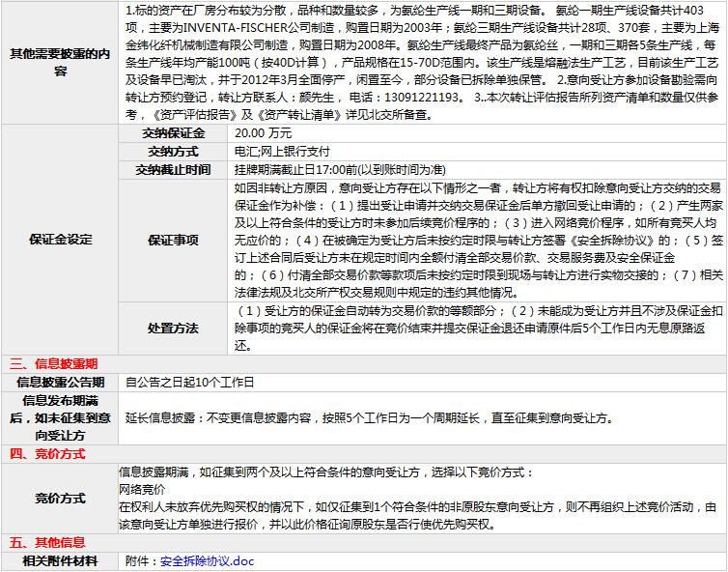
Task: Click the 三、信息披露期 section heading
Action: point(53,364)
